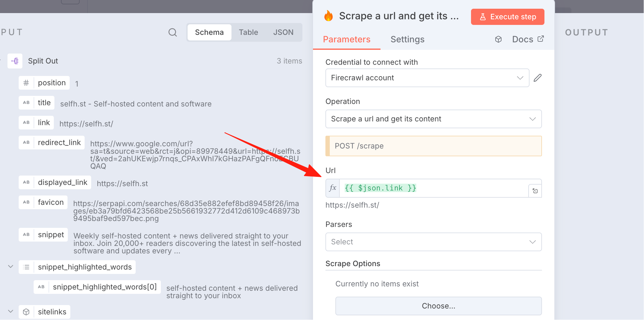The height and width of the screenshot is (320, 644).
Task: Click the Execute step button
Action: pyautogui.click(x=507, y=17)
